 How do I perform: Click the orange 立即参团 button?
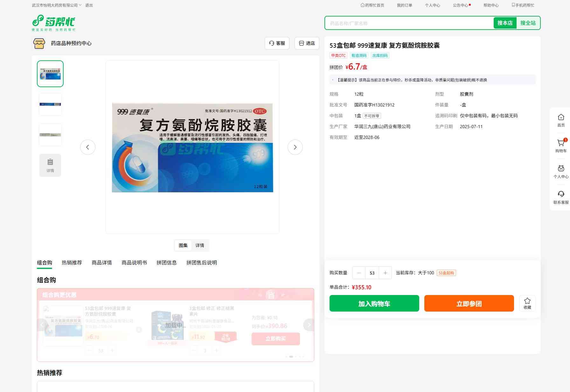point(469,303)
